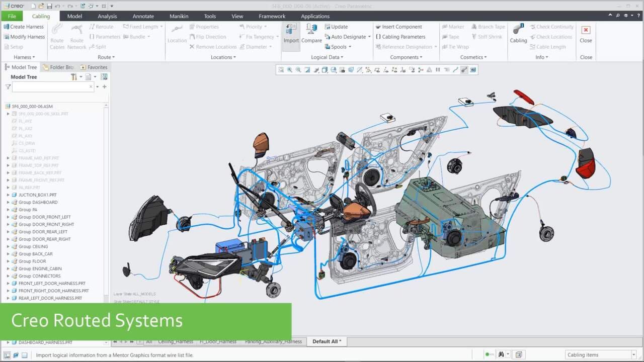Toggle the highlighted thick cable display button
This screenshot has width=644, height=362.
pos(464,70)
